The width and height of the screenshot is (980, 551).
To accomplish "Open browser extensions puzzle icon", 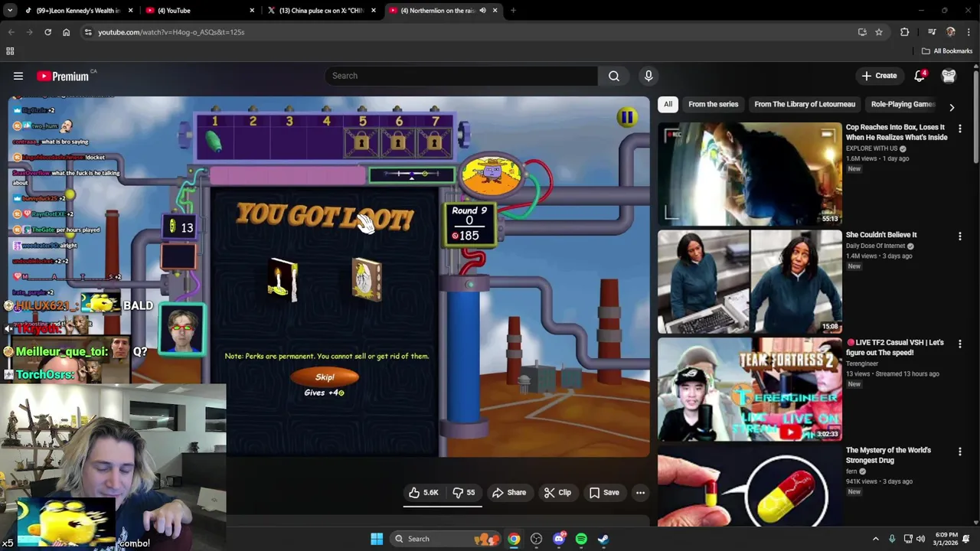I will 904,32.
